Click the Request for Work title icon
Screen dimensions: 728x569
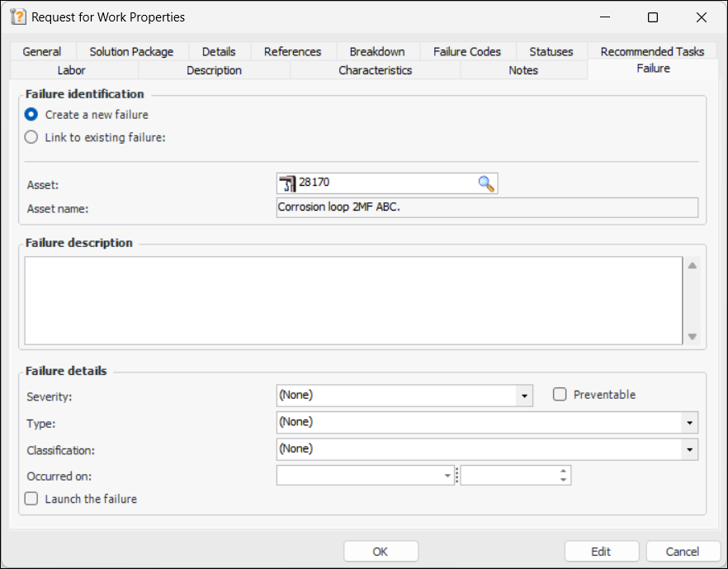point(17,17)
